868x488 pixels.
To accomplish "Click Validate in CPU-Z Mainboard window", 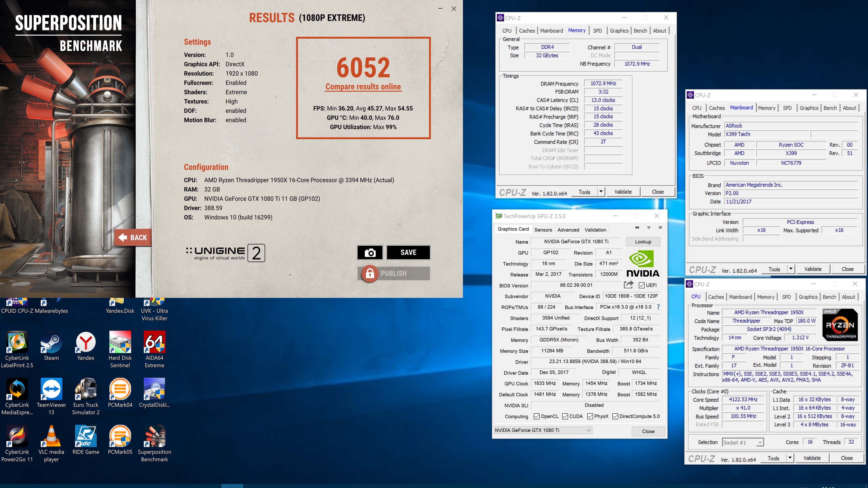I will (812, 269).
